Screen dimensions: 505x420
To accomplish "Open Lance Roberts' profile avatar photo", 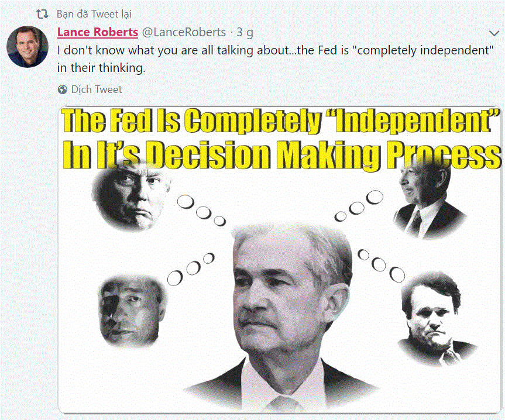I will coord(28,47).
